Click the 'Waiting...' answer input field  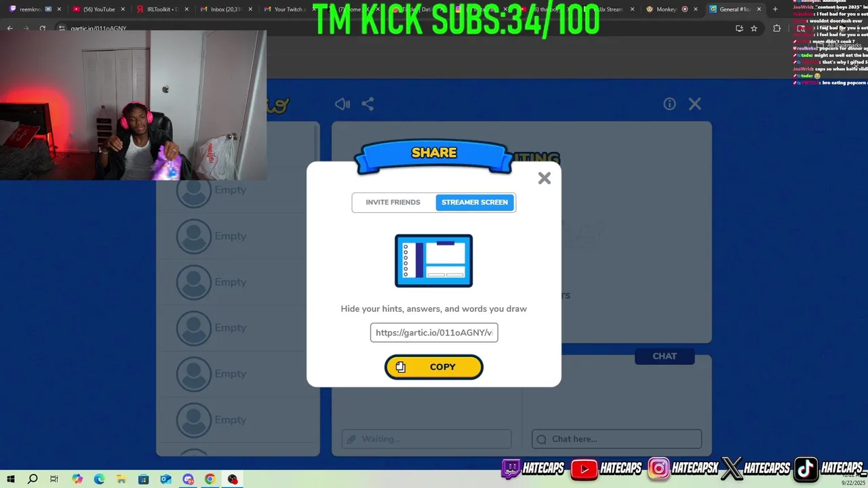tap(427, 439)
